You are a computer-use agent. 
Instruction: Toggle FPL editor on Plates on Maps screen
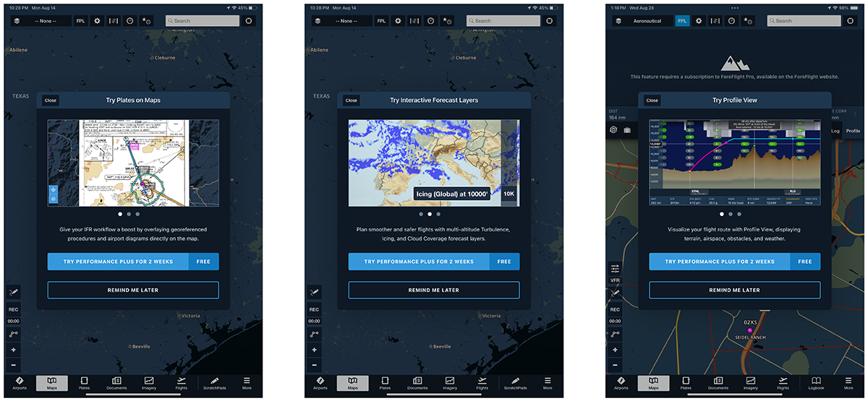click(x=80, y=21)
